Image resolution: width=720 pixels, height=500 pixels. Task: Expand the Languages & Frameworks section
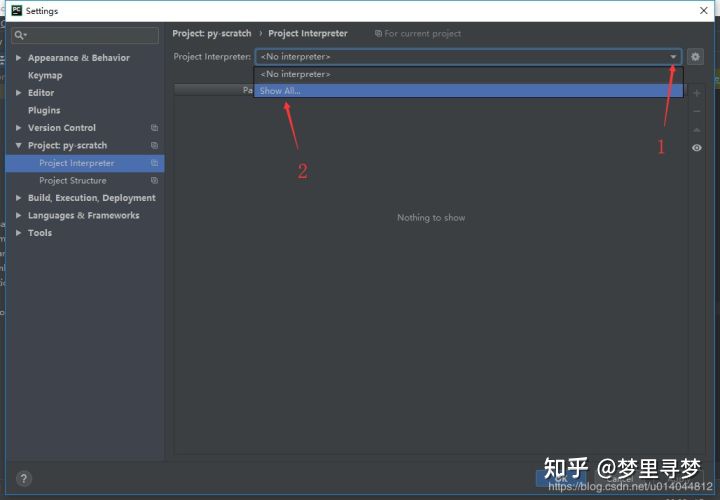coord(18,215)
